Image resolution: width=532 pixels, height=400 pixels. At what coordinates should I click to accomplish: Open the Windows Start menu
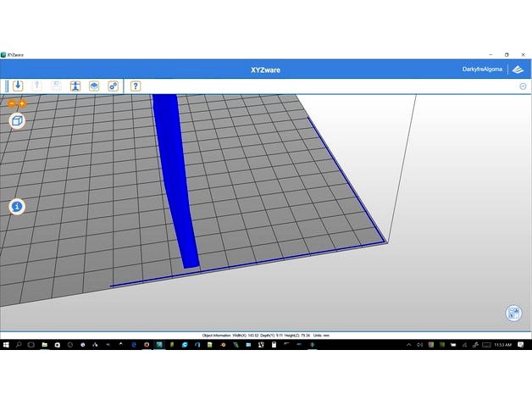coord(6,345)
